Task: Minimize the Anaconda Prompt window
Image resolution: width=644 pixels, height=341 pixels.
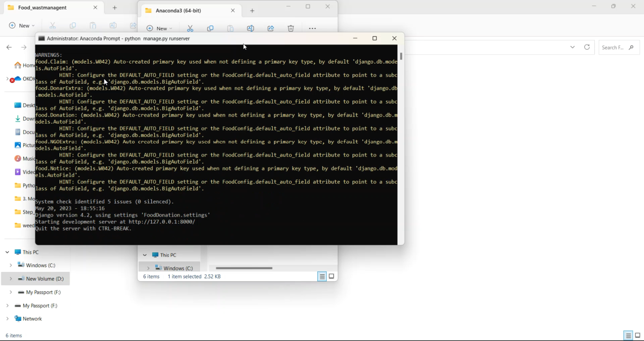Action: coord(355,38)
